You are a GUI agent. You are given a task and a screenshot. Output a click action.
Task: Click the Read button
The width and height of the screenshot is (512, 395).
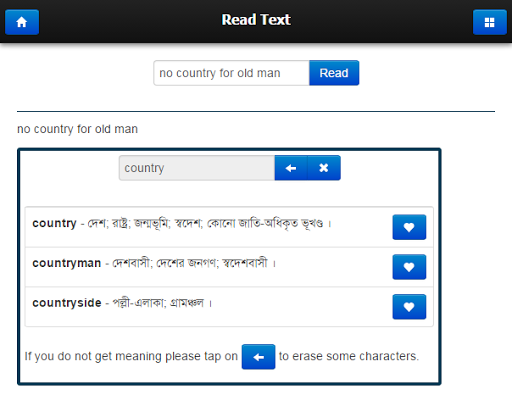click(x=334, y=73)
